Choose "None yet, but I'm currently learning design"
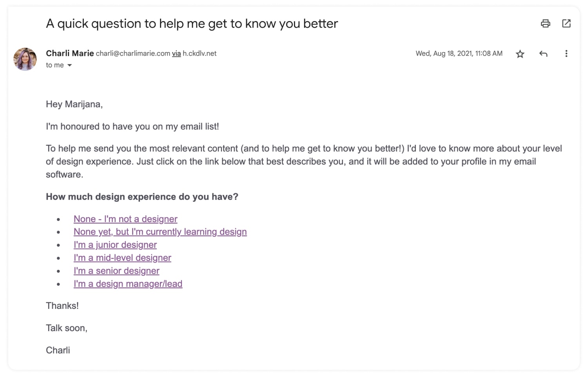Screen dimensions: 588x379 160,232
